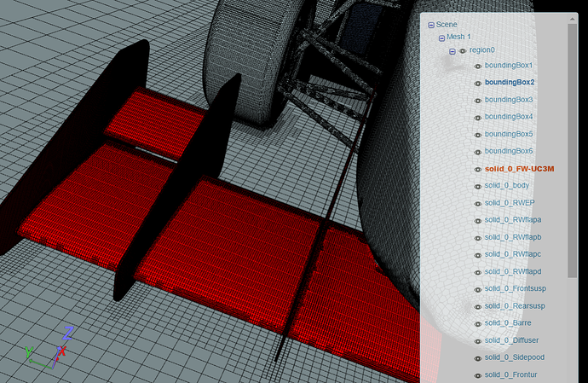Hide boundingBox1 with its eye icon
This screenshot has width=588, height=383.
tap(478, 66)
